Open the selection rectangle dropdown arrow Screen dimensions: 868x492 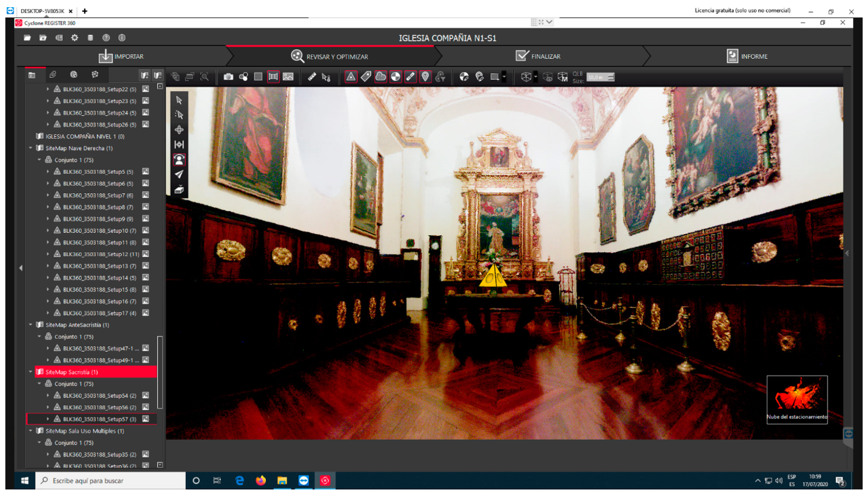pos(504,77)
